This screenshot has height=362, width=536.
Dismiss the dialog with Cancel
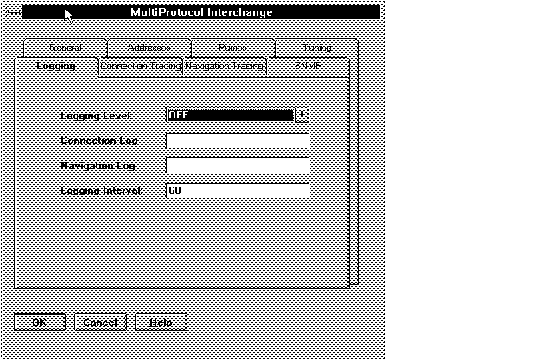tap(100, 322)
